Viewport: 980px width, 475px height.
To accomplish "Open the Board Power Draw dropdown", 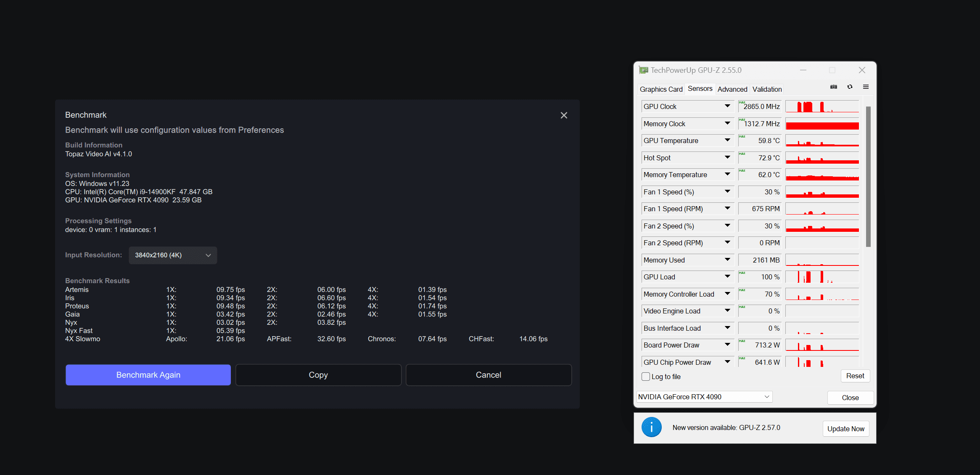I will pyautogui.click(x=727, y=345).
